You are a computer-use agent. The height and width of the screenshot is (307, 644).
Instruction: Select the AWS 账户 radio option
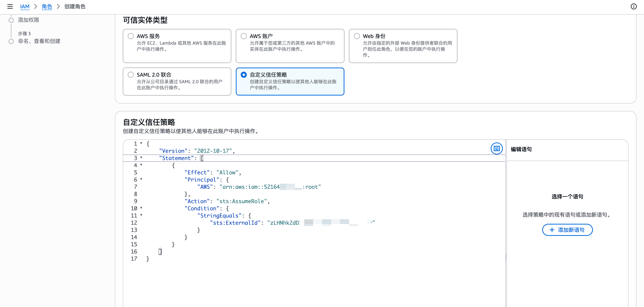pyautogui.click(x=244, y=36)
